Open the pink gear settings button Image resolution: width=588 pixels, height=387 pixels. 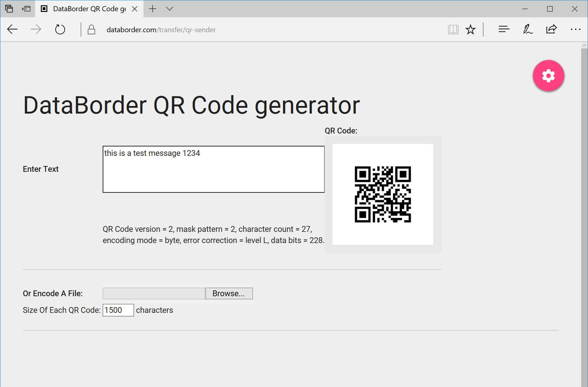point(548,76)
